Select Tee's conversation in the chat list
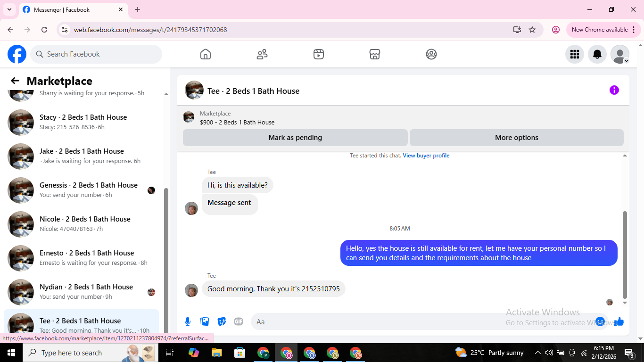Viewport: 644px width, 362px height. 81,322
